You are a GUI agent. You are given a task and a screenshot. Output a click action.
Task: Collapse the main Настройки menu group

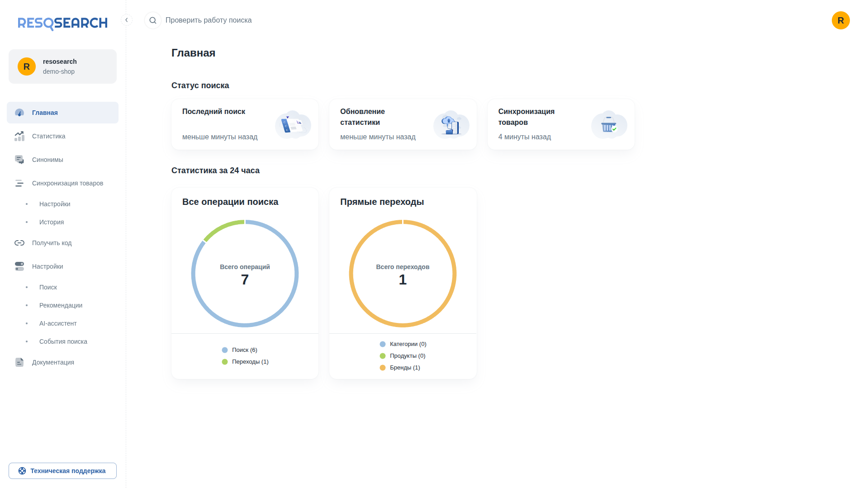coord(62,266)
